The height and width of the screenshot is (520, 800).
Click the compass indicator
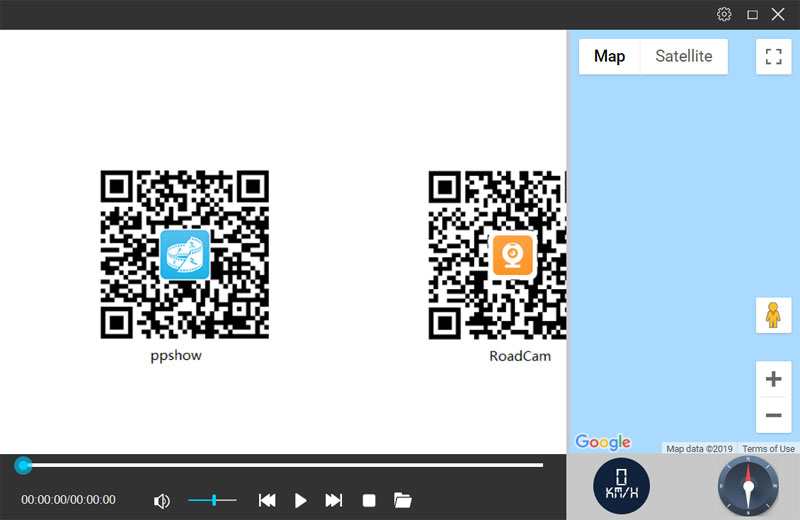click(748, 486)
